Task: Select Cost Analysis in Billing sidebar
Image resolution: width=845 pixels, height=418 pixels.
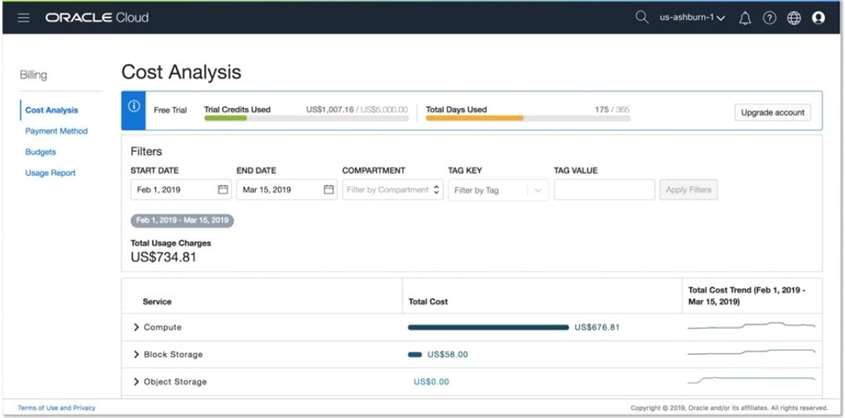Action: click(52, 110)
